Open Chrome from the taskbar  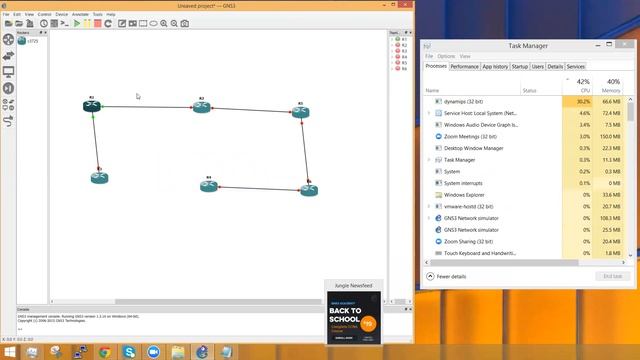(x=104, y=352)
